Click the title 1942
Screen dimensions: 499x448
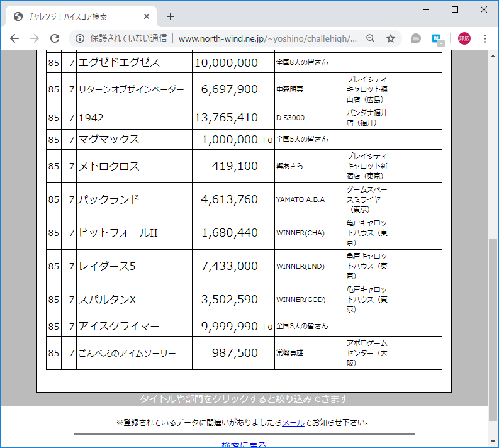[91, 118]
